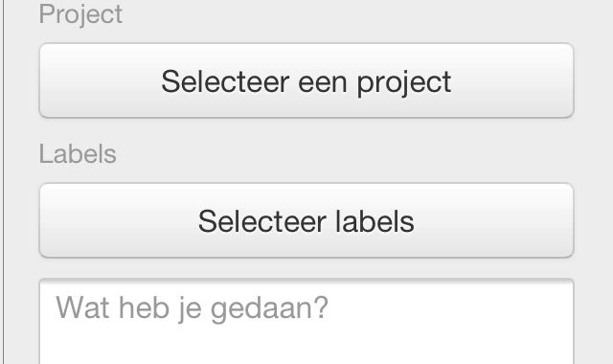Click the left edge of Selecteer een project button
The width and height of the screenshot is (613, 364).
[x=44, y=80]
